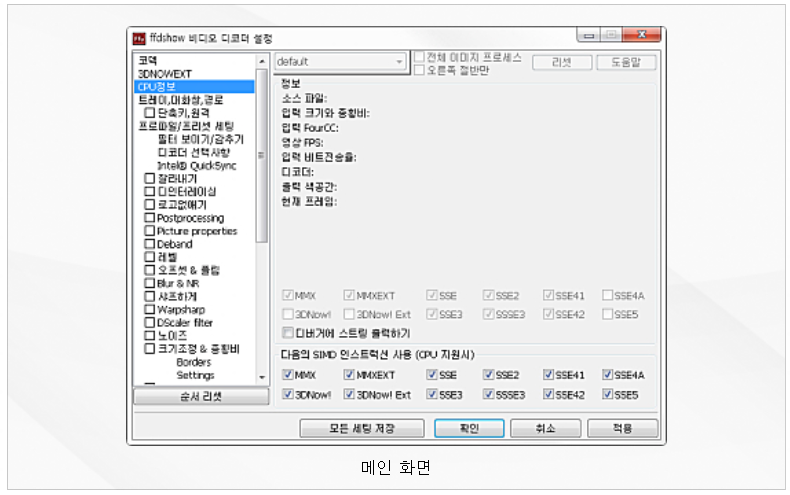Open the default preset combo box

point(341,62)
